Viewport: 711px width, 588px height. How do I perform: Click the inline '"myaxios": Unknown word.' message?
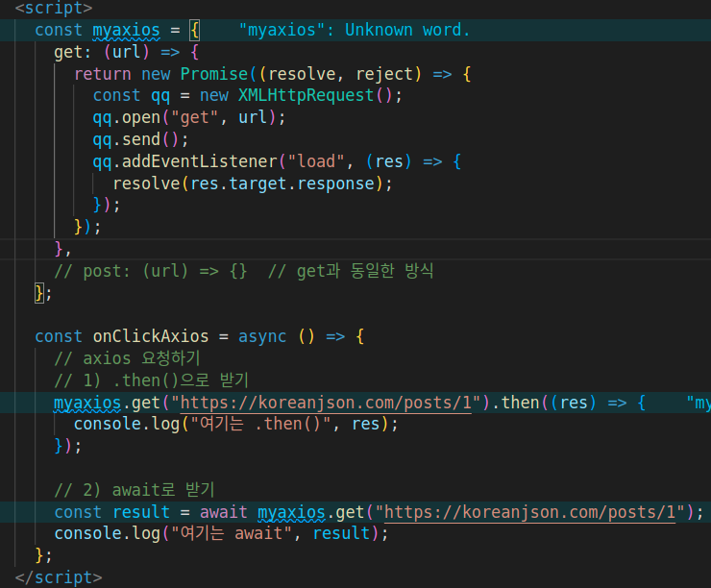click(355, 30)
